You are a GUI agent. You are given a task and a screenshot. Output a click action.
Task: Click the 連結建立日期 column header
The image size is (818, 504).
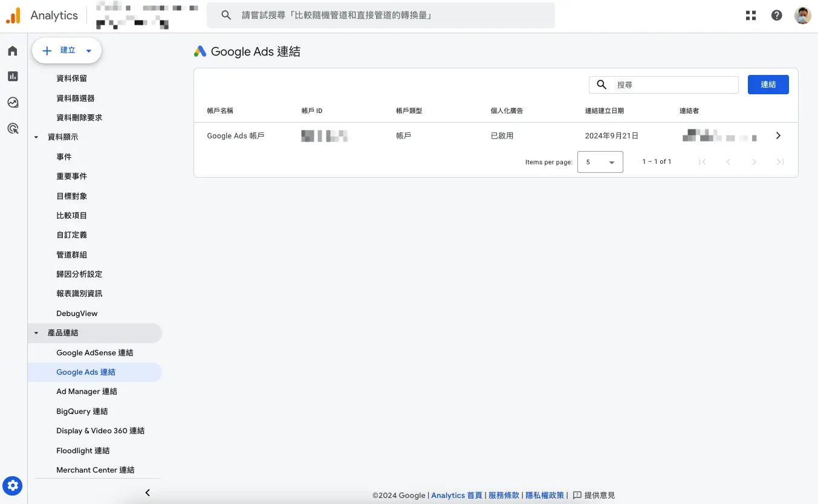[605, 111]
